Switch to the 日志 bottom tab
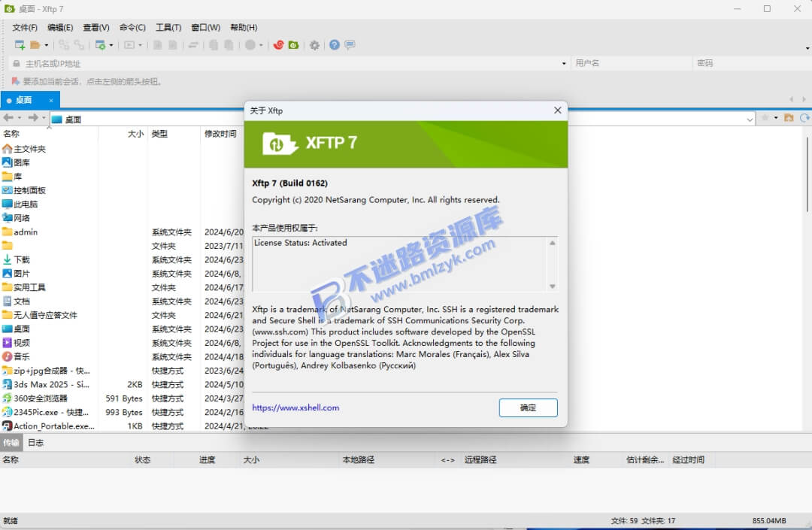812x530 pixels. click(x=36, y=443)
